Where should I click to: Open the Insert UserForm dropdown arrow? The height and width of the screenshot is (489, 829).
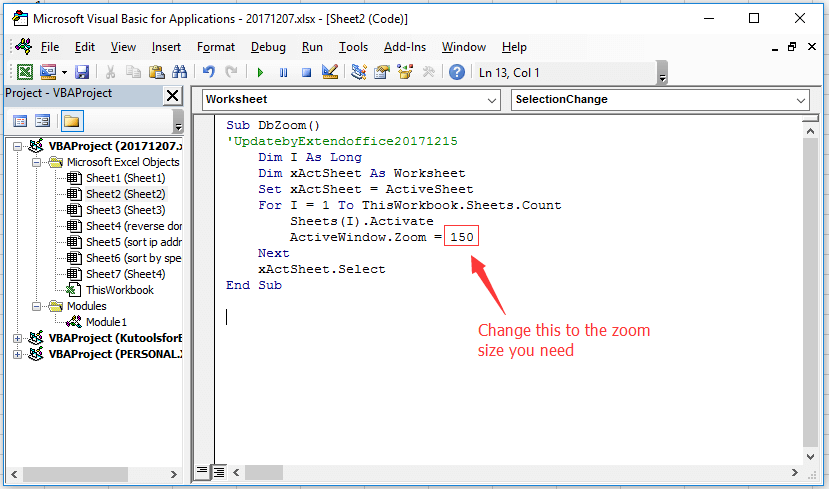point(64,72)
